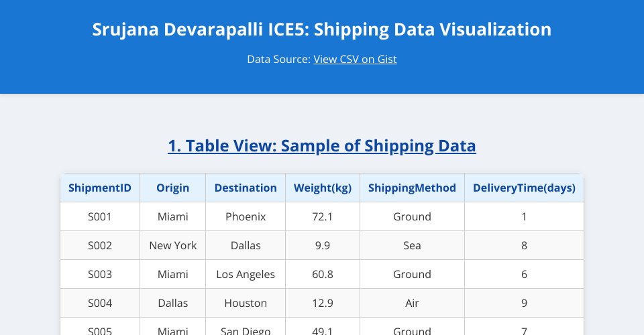Click the ShipmentID column header
The image size is (644, 335).
[x=100, y=188]
